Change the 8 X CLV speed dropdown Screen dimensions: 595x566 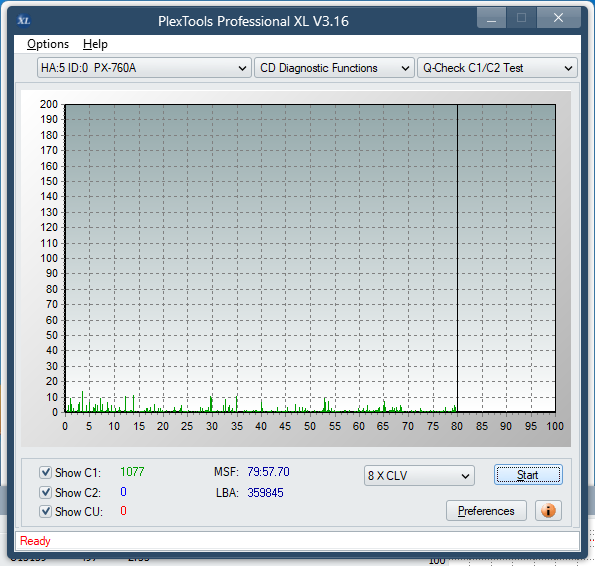coord(419,476)
